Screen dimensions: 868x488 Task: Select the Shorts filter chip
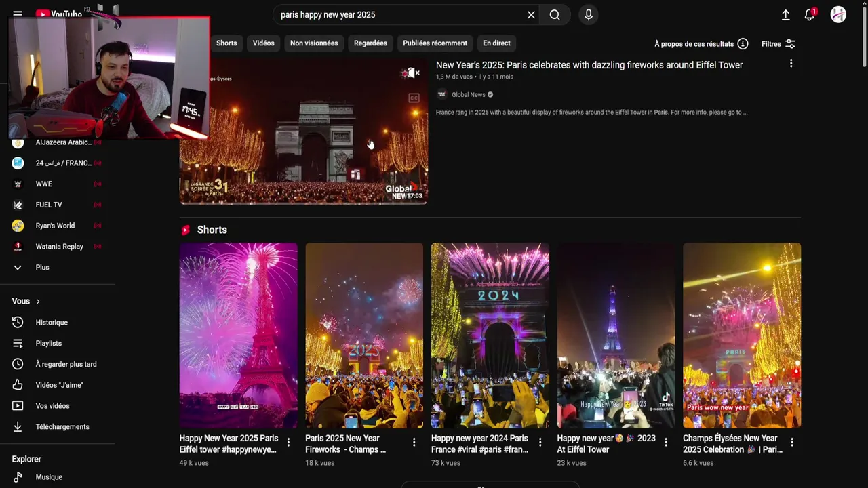coord(226,43)
